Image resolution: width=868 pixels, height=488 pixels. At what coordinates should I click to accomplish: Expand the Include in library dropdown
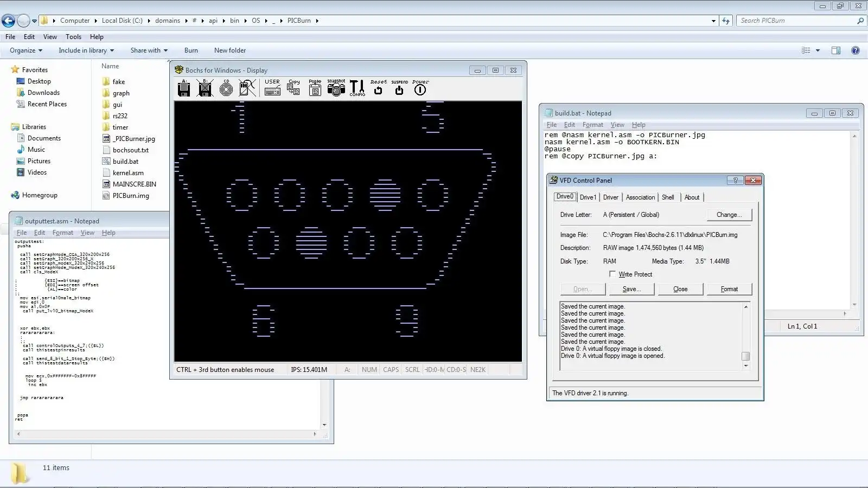point(86,50)
